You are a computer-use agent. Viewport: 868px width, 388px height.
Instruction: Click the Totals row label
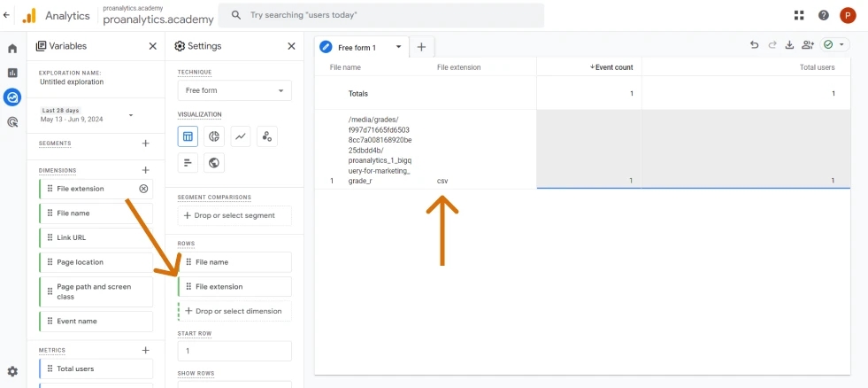[x=357, y=94]
